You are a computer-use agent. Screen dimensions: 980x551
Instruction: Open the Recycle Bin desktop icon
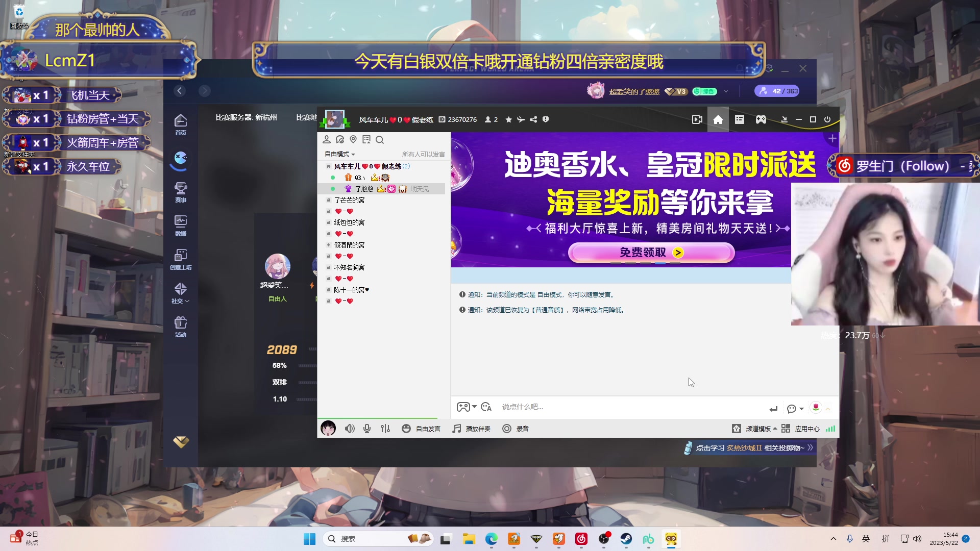[19, 16]
